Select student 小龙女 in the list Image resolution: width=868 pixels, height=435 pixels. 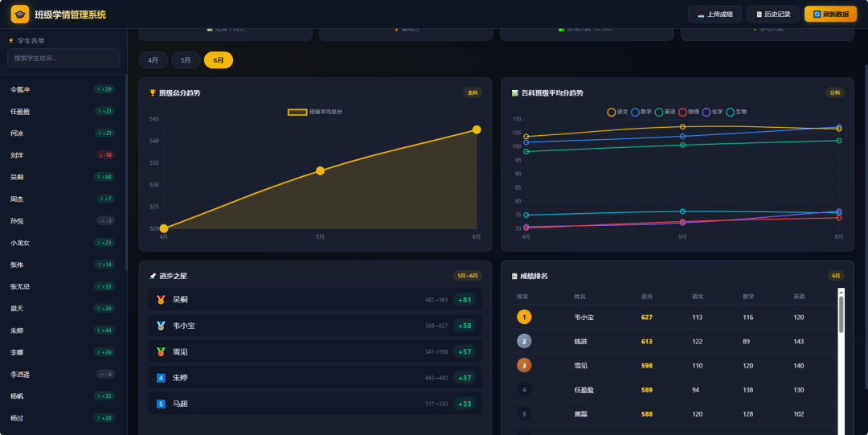click(x=63, y=243)
